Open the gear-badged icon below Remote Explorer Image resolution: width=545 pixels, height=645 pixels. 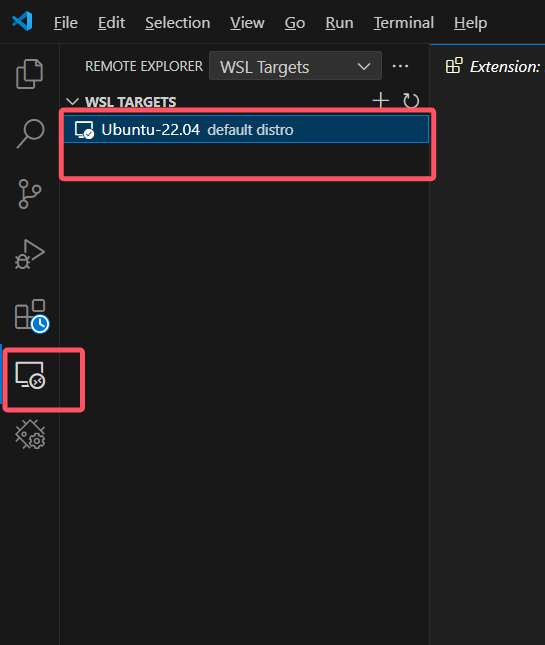tap(30, 434)
